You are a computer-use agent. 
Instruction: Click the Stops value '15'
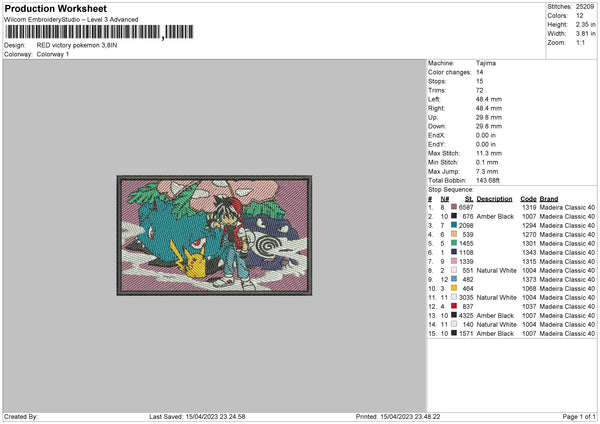pyautogui.click(x=479, y=81)
